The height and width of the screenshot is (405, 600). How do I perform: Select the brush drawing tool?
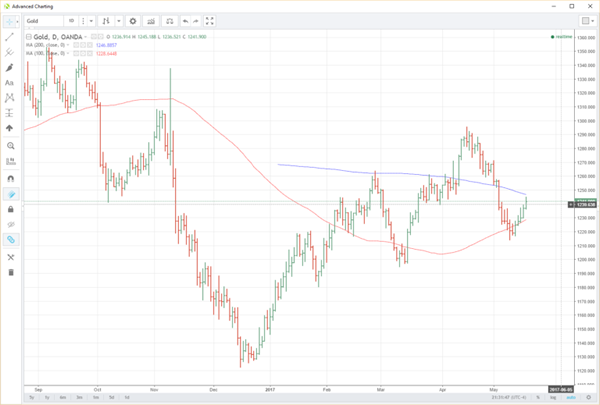[x=10, y=68]
